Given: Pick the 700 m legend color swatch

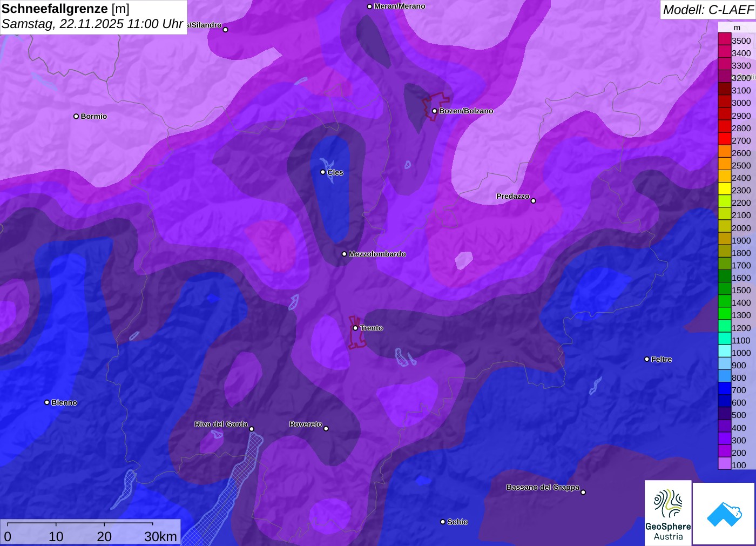Looking at the screenshot, I should pyautogui.click(x=725, y=389).
